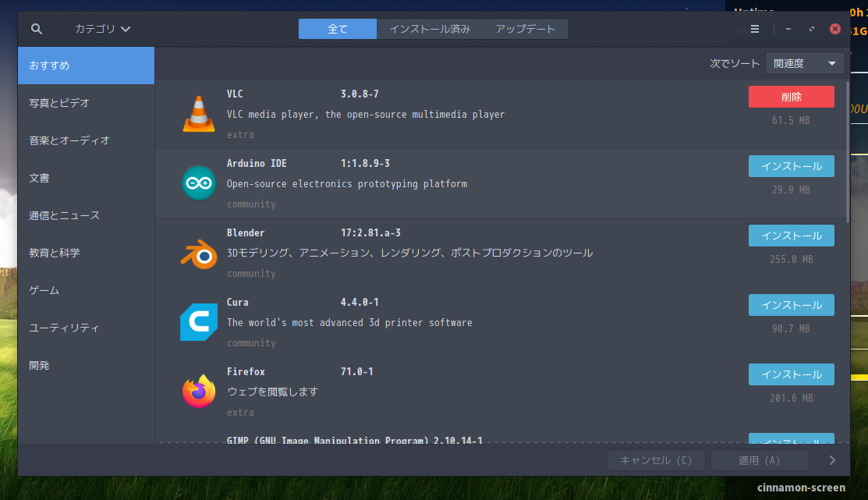Screen dimensions: 868x500
Task: Click the 90.7 MB size label
Action: pos(791,329)
